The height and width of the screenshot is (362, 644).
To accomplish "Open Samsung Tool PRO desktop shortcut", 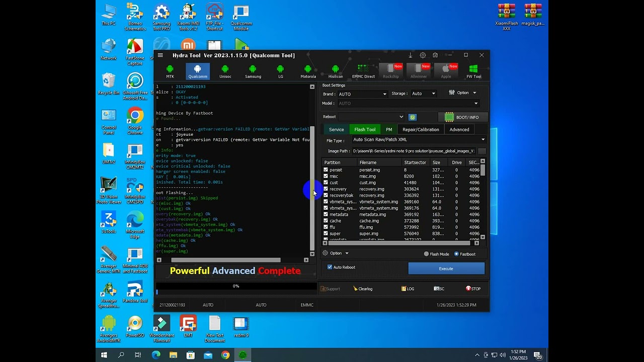I will (x=162, y=17).
